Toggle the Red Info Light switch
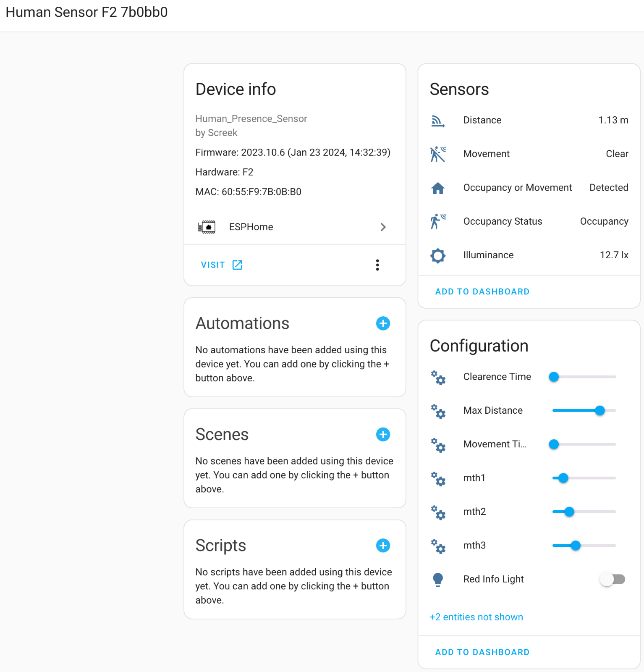644x672 pixels. (x=613, y=580)
